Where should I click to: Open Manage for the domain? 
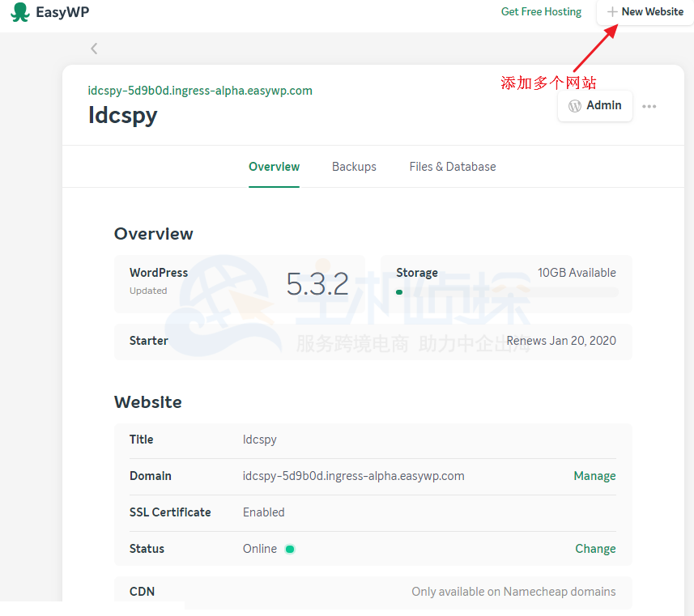pyautogui.click(x=594, y=475)
